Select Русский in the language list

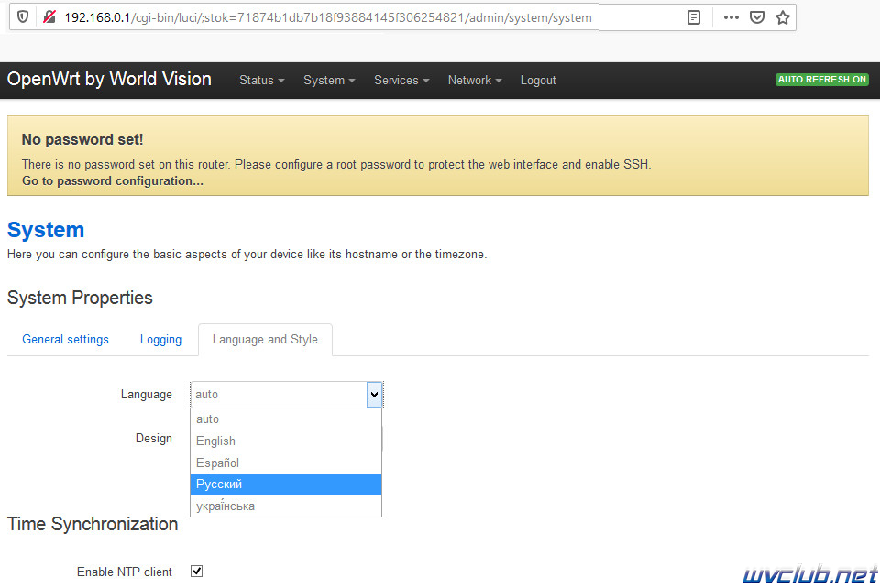(x=286, y=485)
